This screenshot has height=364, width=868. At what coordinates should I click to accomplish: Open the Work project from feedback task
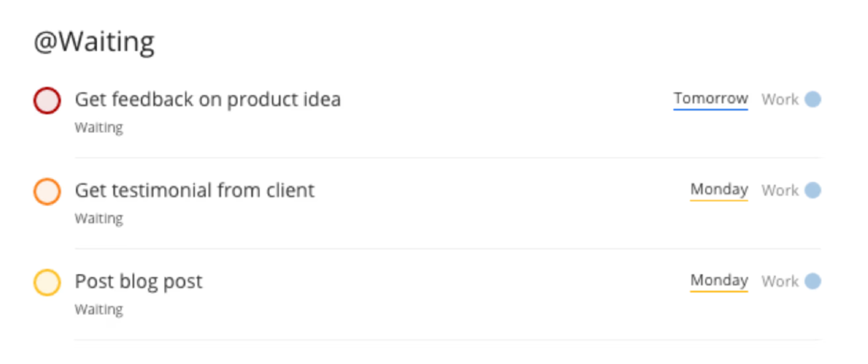click(x=782, y=99)
